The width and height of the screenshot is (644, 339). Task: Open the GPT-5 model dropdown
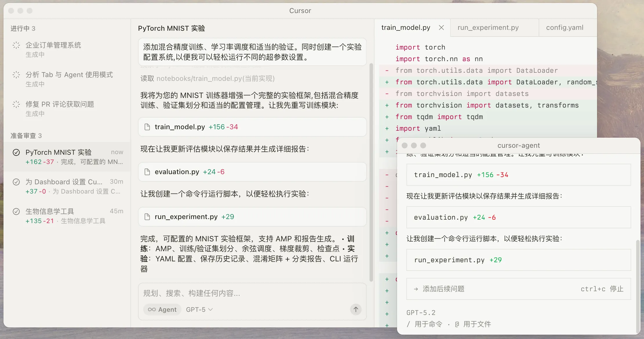point(199,309)
